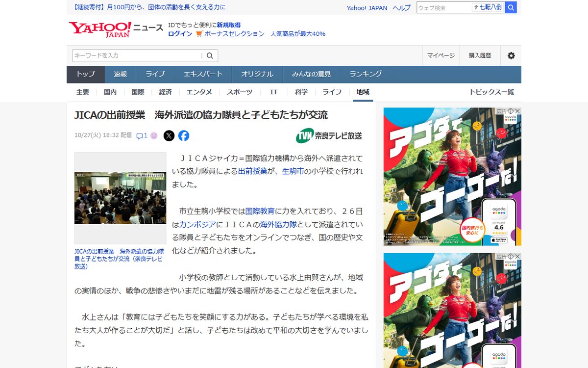Open マイページ

[x=441, y=55]
